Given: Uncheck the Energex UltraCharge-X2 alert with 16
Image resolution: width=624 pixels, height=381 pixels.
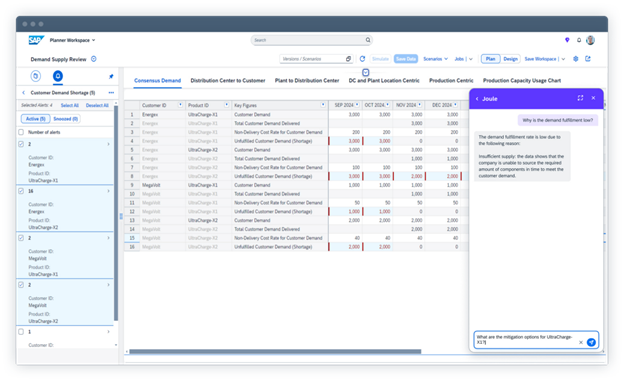Looking at the screenshot, I should pos(21,191).
